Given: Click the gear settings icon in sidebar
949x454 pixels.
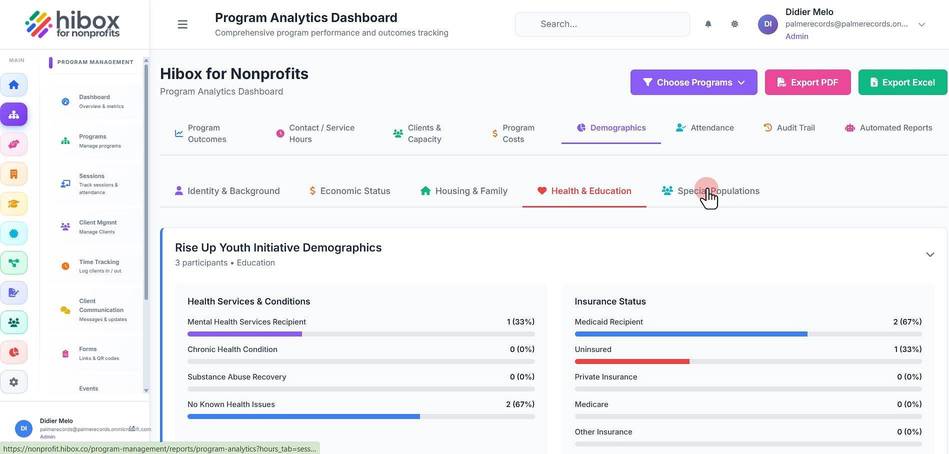Looking at the screenshot, I should coord(14,382).
